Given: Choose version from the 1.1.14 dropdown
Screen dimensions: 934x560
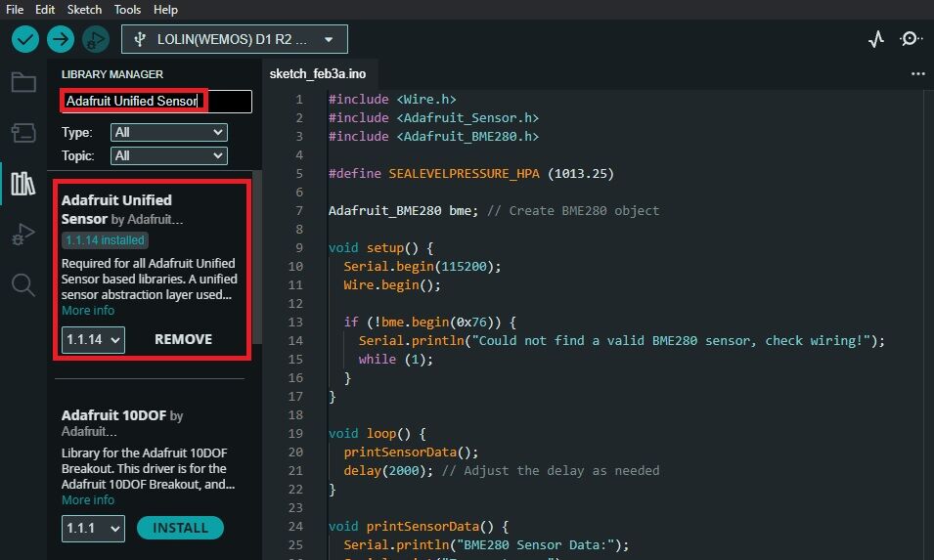Looking at the screenshot, I should pos(93,339).
